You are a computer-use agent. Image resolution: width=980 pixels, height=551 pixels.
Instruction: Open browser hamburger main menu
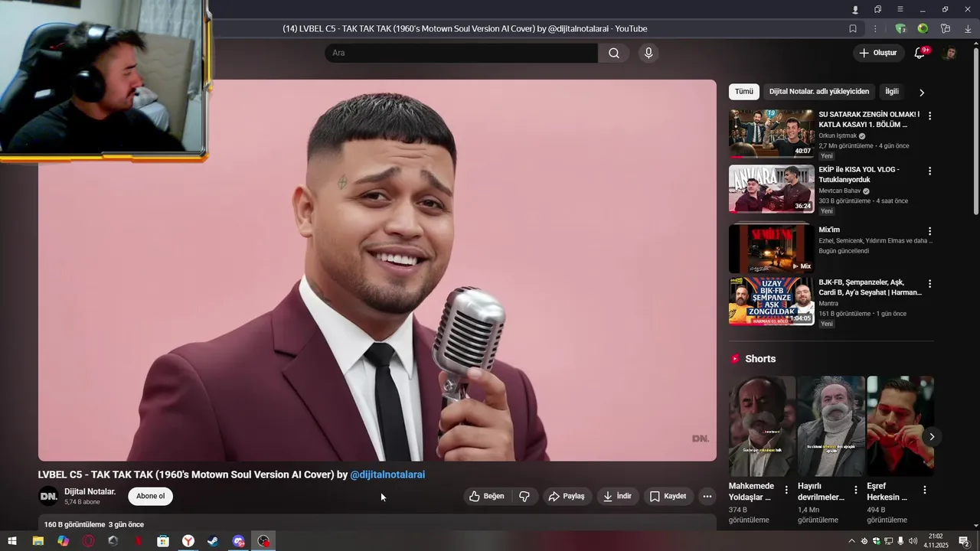coord(900,9)
